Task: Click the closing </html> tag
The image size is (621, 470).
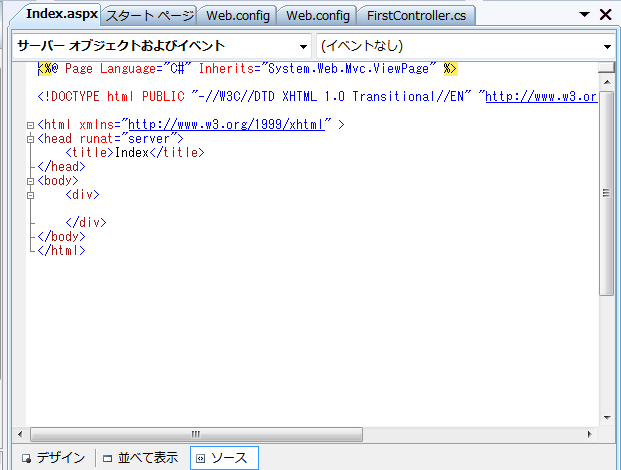Action: [61, 251]
